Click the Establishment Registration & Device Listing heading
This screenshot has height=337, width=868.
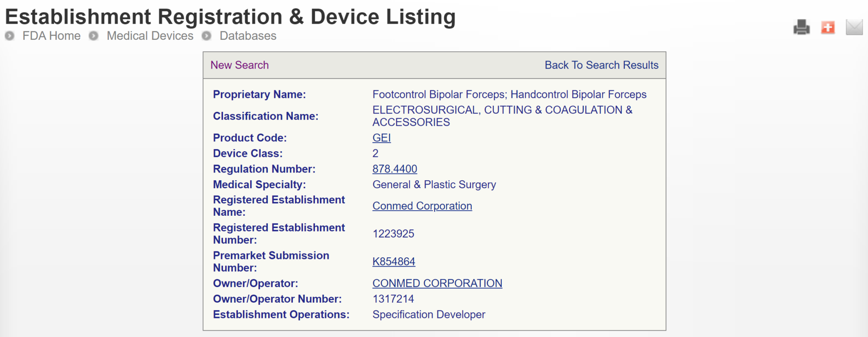(x=230, y=17)
